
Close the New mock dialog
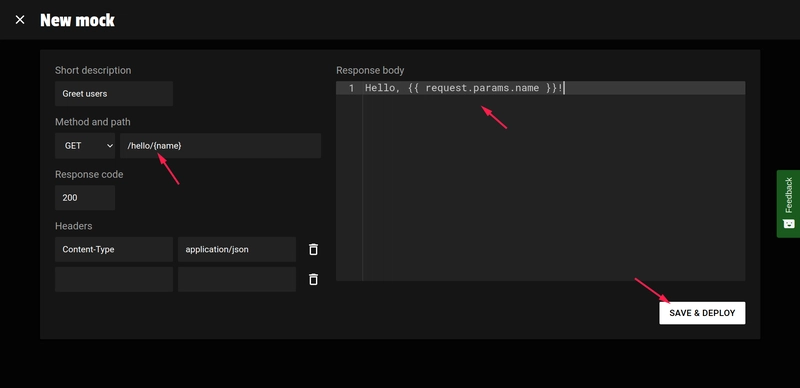20,20
